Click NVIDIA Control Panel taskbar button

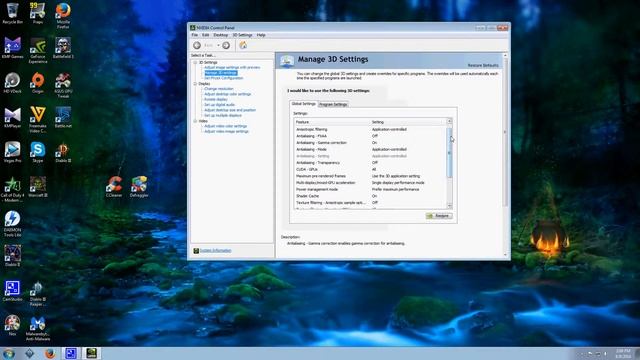91,353
